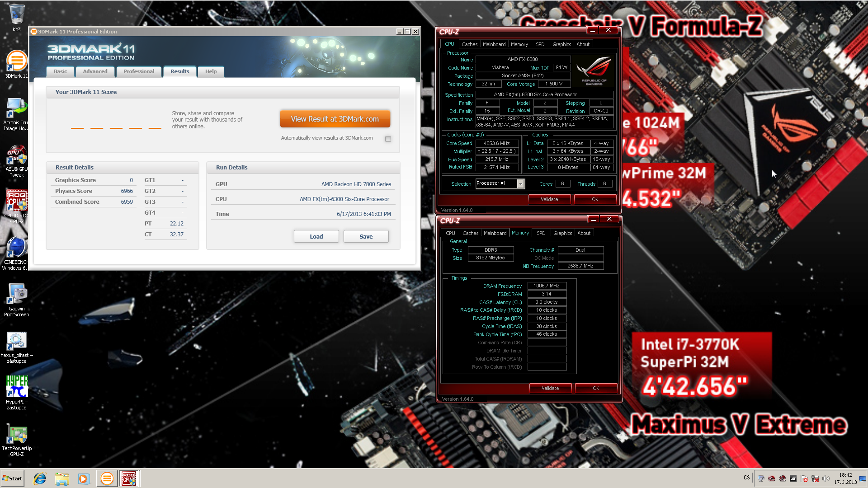Open the CPUID ROG CPU-Z desktop icon
Viewport: 868px width, 488px height.
pos(17,206)
